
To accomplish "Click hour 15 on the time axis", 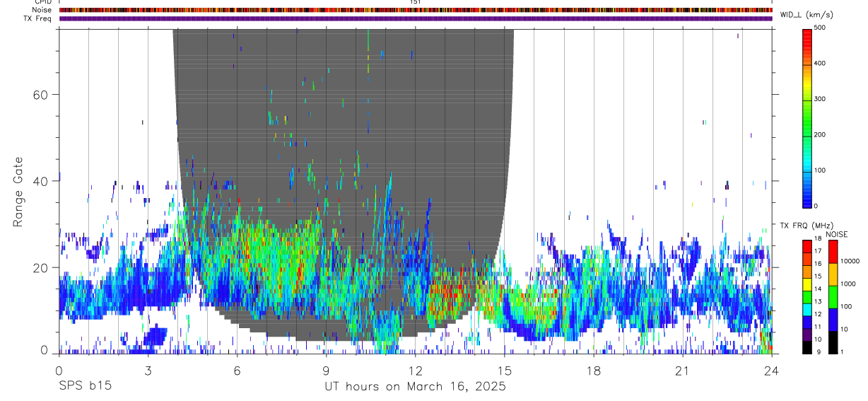I will tap(505, 371).
